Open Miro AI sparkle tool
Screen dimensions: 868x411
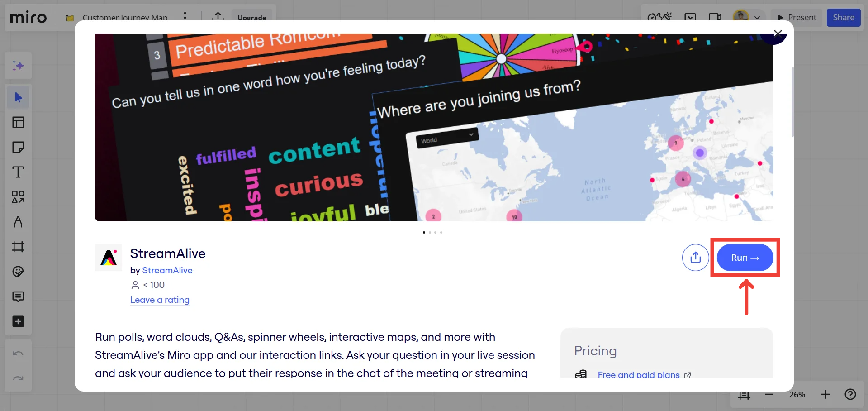[18, 66]
